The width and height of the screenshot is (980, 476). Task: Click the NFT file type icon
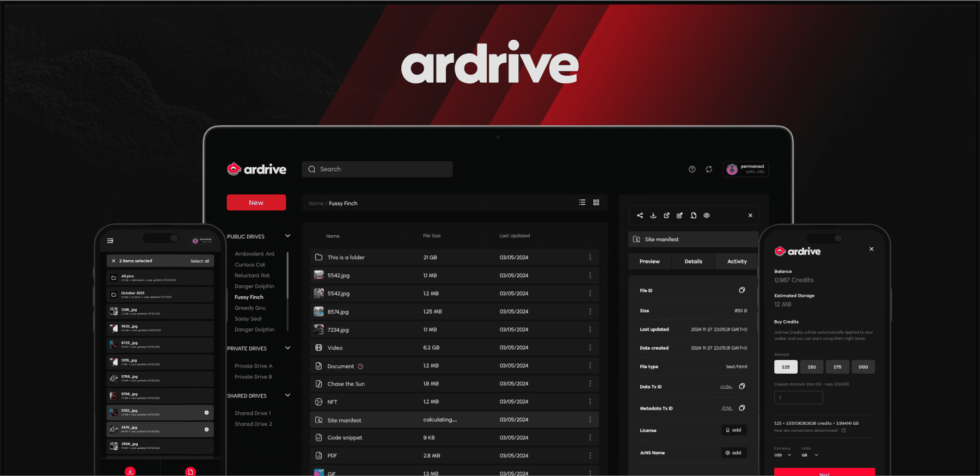(318, 402)
